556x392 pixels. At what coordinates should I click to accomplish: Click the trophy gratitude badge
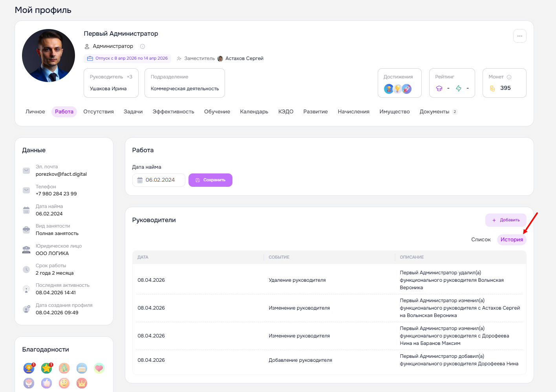click(29, 368)
